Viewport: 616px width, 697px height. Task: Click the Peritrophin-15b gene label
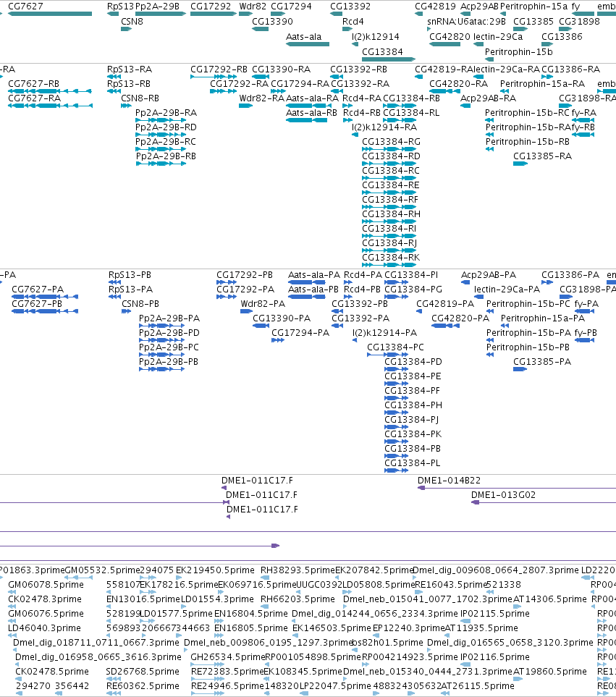(519, 51)
